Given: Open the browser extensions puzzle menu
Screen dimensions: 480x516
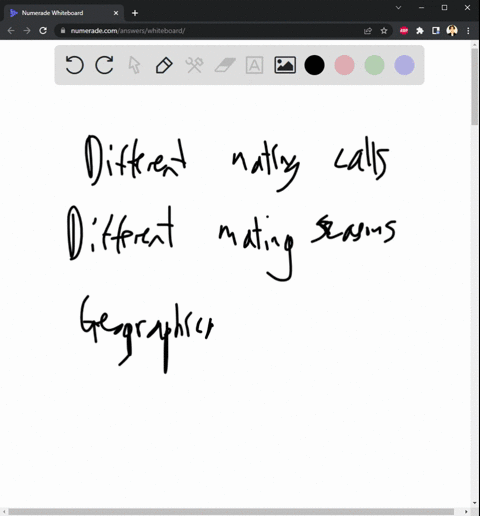Looking at the screenshot, I should pyautogui.click(x=420, y=31).
